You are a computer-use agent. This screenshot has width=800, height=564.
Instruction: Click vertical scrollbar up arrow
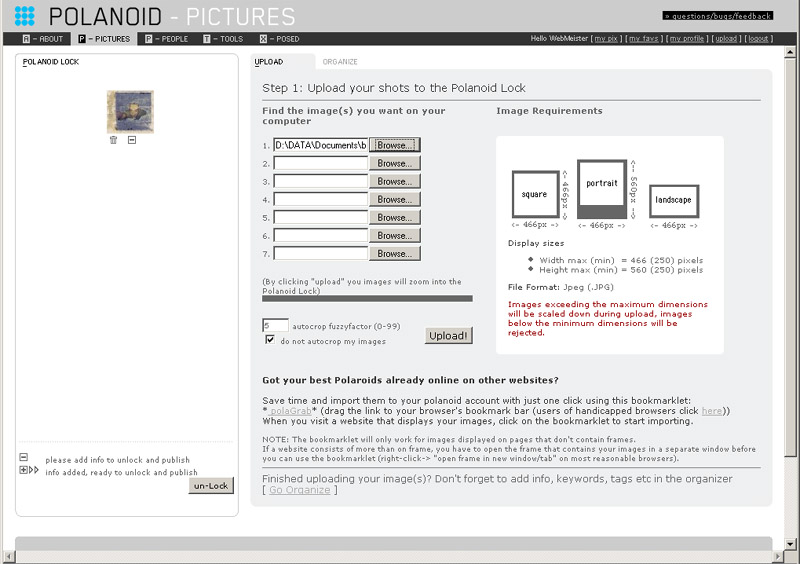[x=790, y=52]
